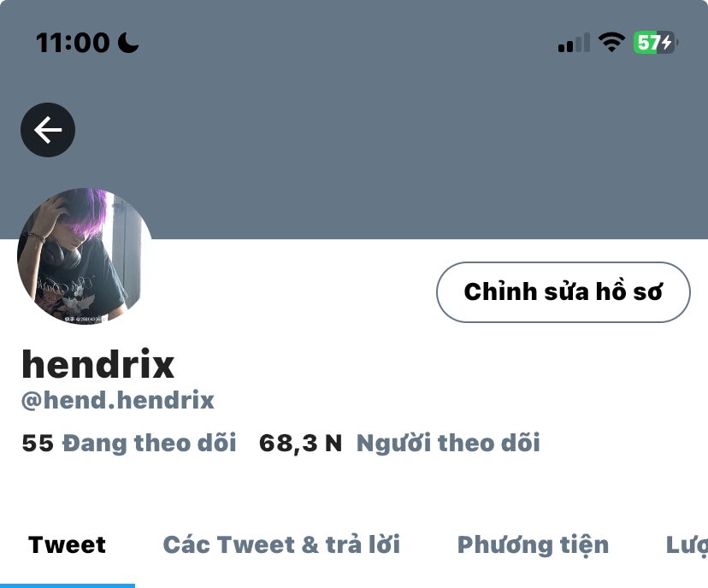This screenshot has height=588, width=708.
Task: Tap the Do Not Disturb moon icon
Action: [x=128, y=43]
